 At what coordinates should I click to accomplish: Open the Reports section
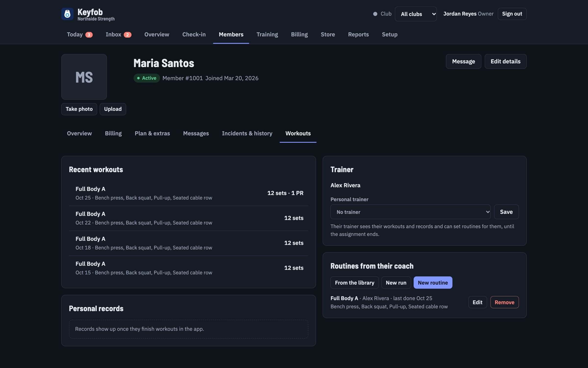tap(358, 34)
